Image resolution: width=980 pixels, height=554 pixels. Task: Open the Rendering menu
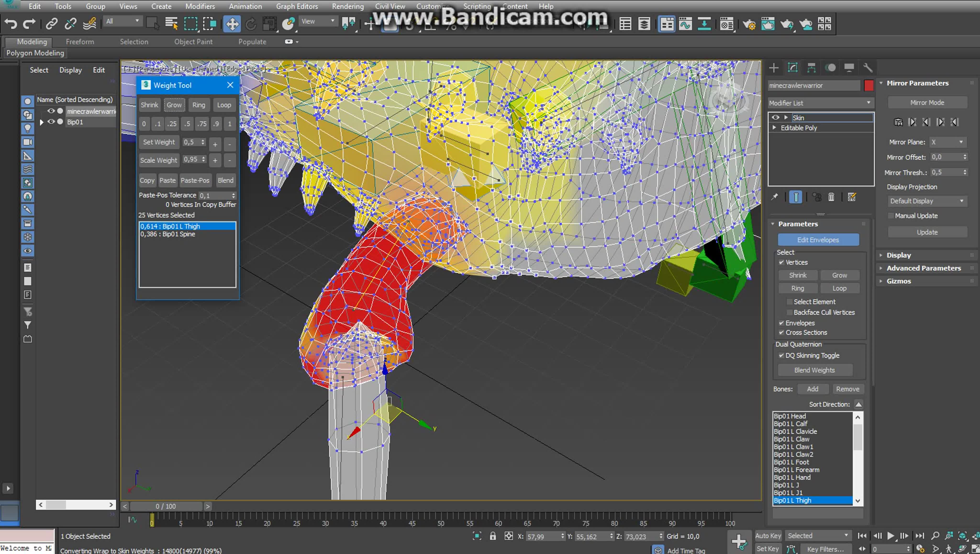pyautogui.click(x=348, y=6)
